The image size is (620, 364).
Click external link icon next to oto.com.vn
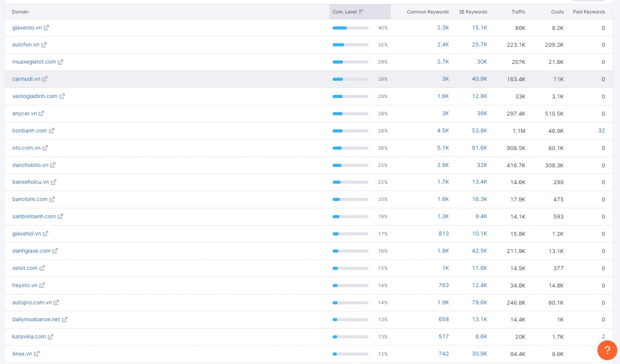pos(45,148)
